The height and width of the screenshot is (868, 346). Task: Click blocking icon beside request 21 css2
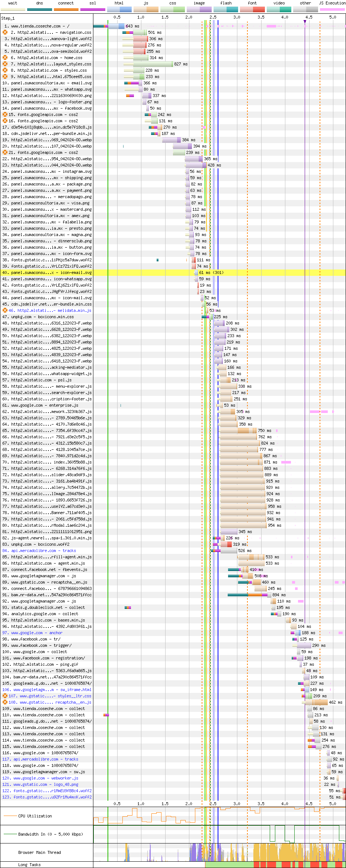pyautogui.click(x=5, y=152)
